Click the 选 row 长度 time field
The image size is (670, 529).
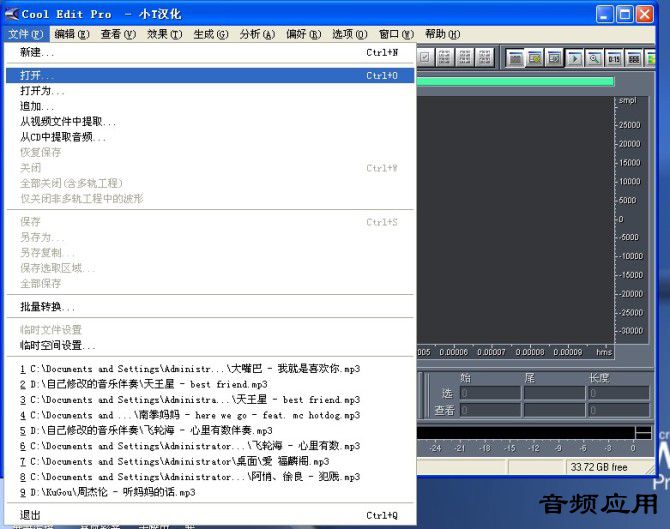[x=619, y=393]
